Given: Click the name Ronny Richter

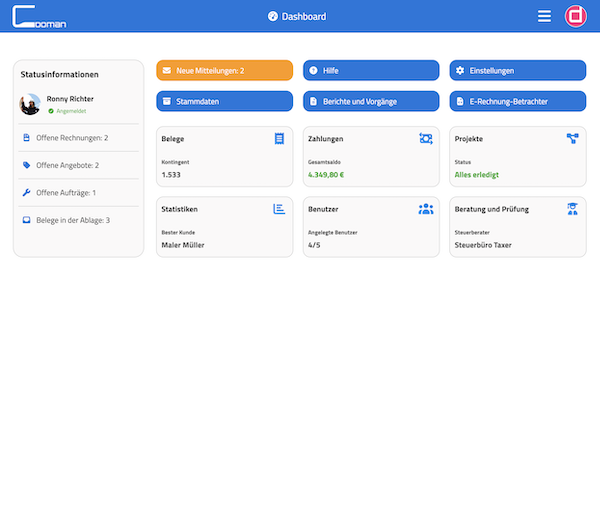Looking at the screenshot, I should (x=70, y=99).
